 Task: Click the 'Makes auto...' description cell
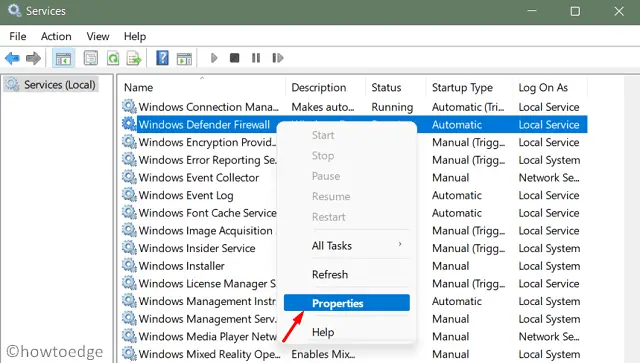point(323,107)
